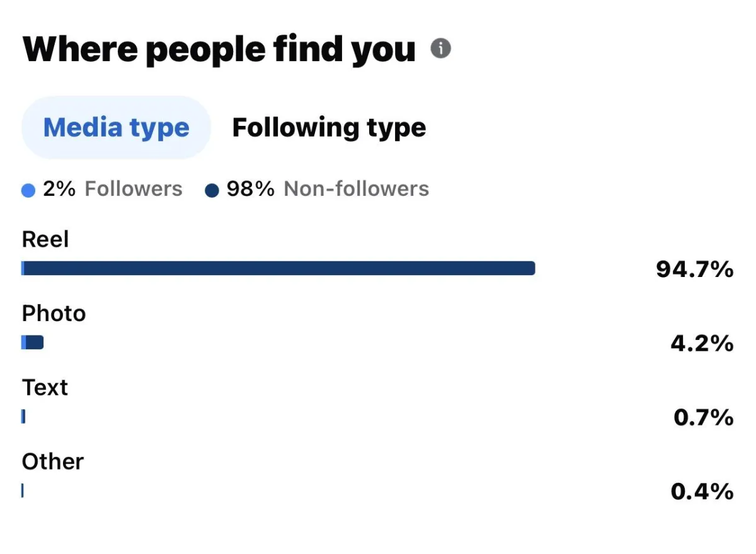Click the 94.7% value for Reel
Screen dimensions: 756x554
[694, 269]
